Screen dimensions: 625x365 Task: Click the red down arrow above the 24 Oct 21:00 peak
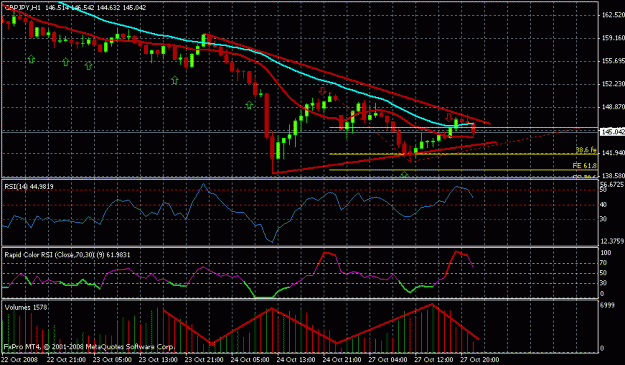(x=322, y=91)
